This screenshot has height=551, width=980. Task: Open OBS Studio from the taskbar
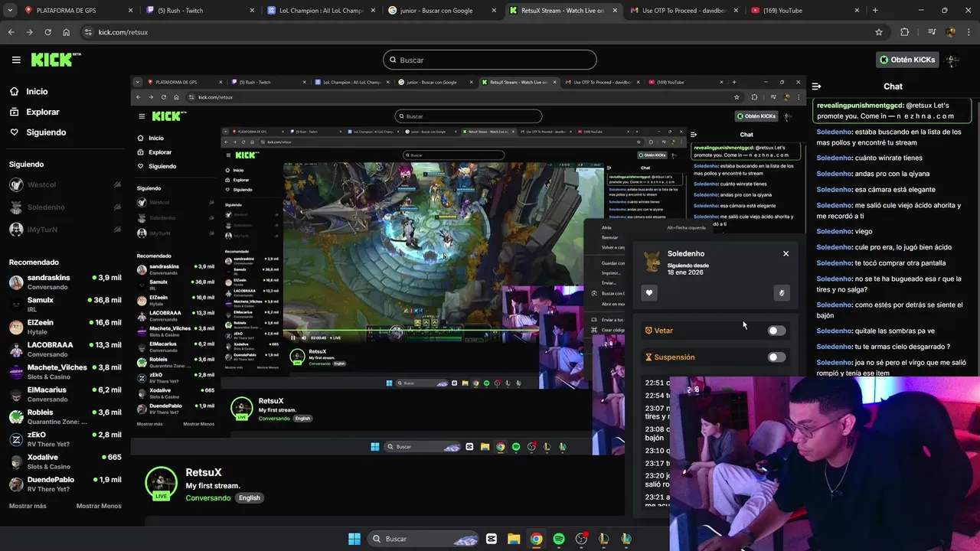582,539
